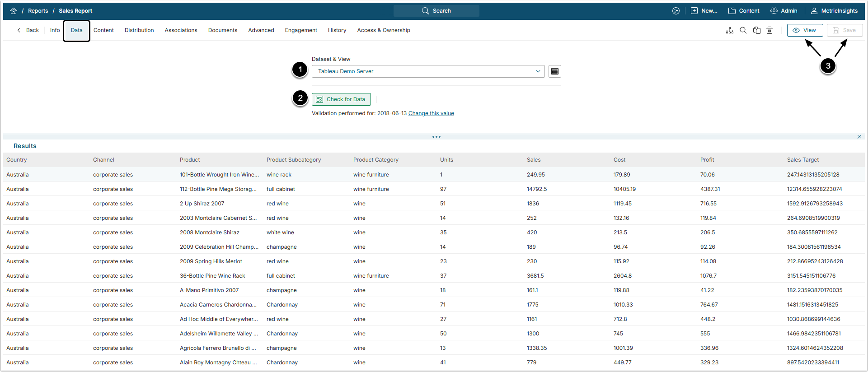868x372 pixels.
Task: Click the Search field in top bar
Action: tap(436, 11)
